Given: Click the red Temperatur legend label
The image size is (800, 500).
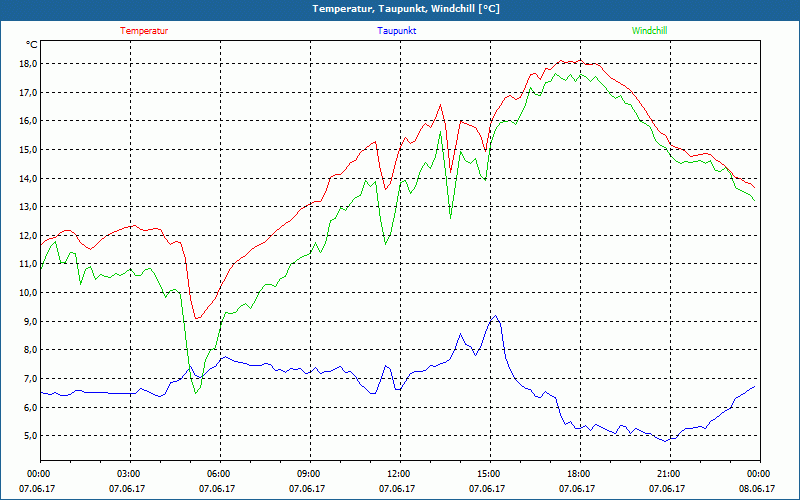Looking at the screenshot, I should point(144,31).
